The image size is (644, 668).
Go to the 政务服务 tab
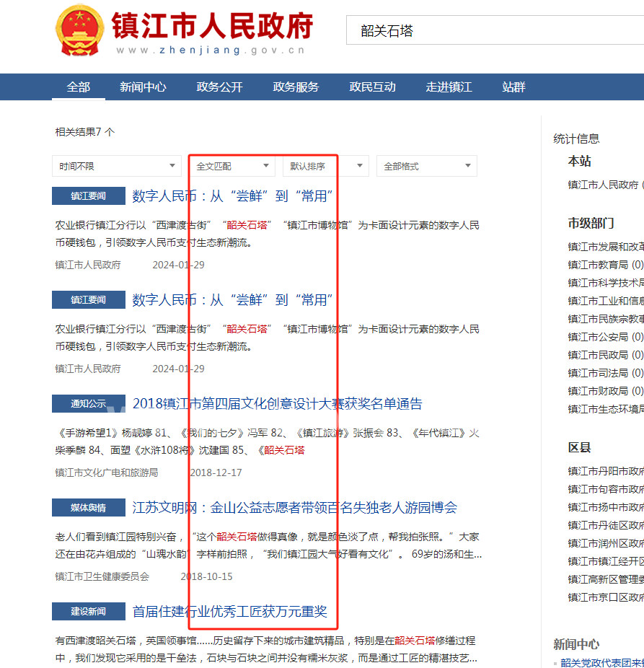coord(296,87)
